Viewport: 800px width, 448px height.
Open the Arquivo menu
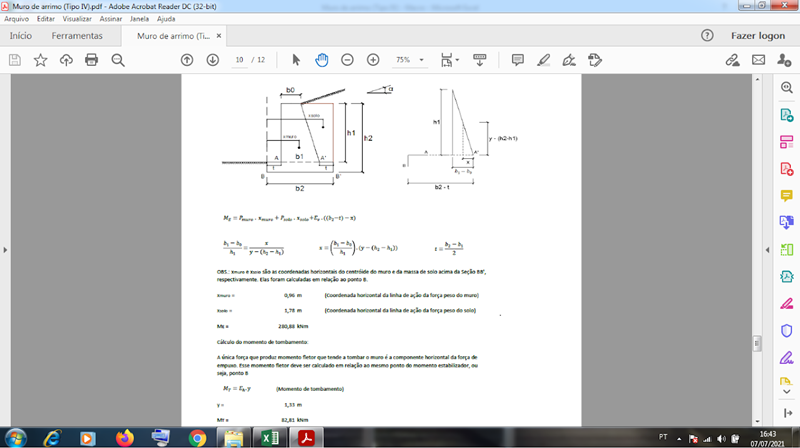[16, 19]
